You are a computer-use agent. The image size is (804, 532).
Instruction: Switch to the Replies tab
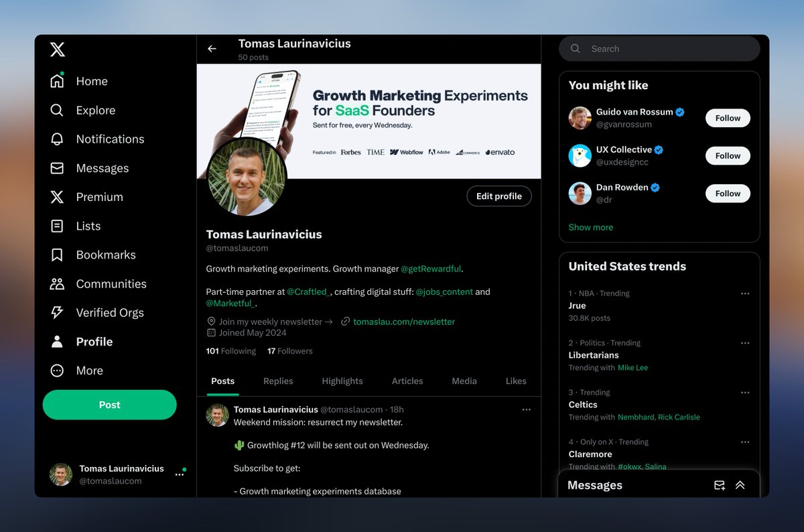tap(278, 381)
